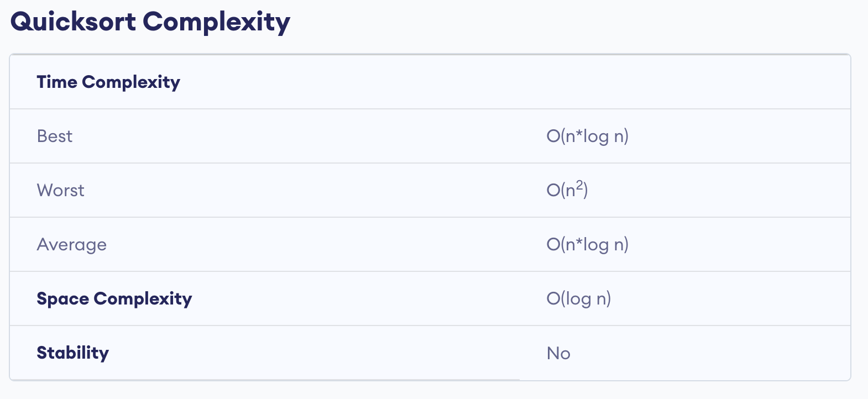The height and width of the screenshot is (399, 868).
Task: Click the Average row label
Action: (72, 244)
